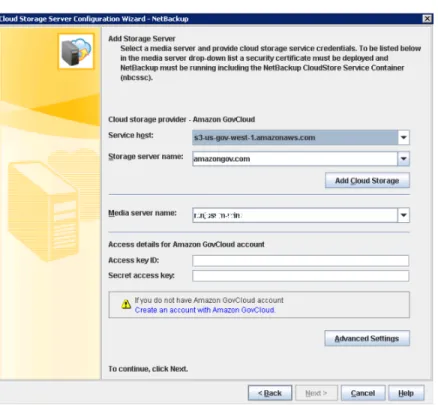438x405 pixels.
Task: Click the 'Secret access key:' label
Action: tap(141, 275)
